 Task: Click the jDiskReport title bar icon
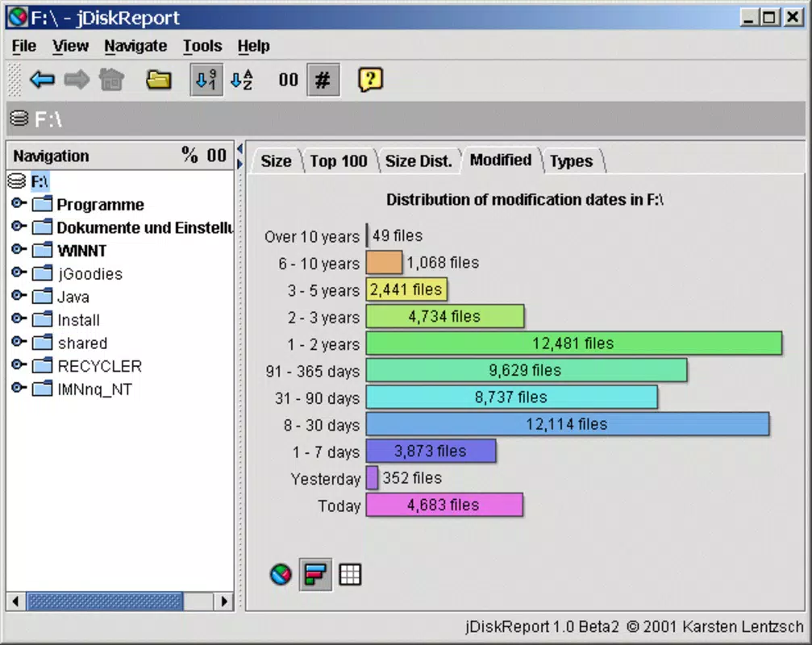(17, 18)
